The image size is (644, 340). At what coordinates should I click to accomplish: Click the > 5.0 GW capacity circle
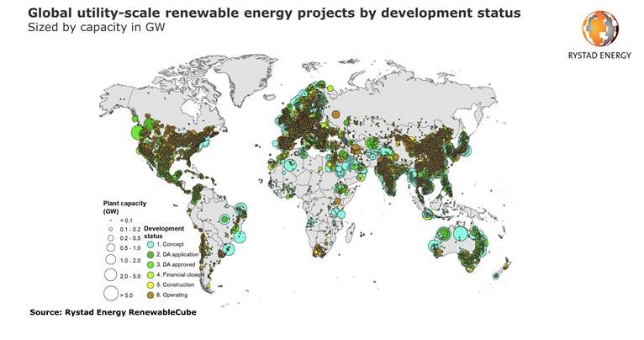(109, 294)
